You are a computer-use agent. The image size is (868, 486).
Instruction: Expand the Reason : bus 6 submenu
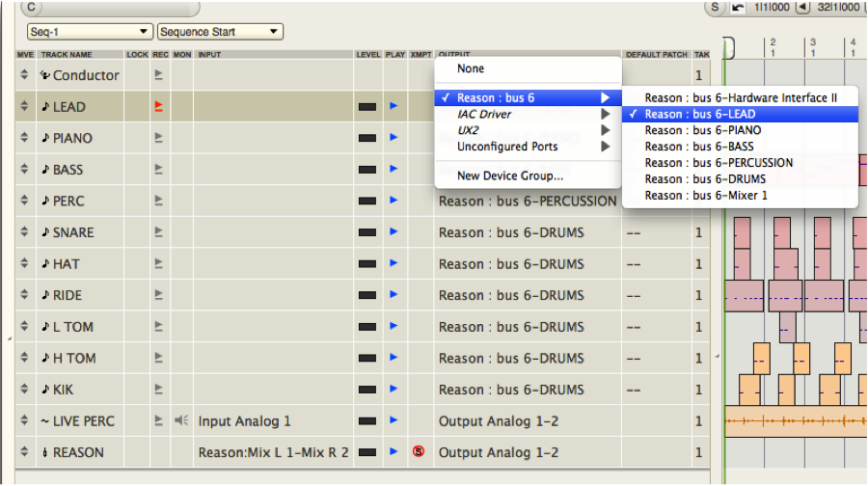click(x=529, y=98)
